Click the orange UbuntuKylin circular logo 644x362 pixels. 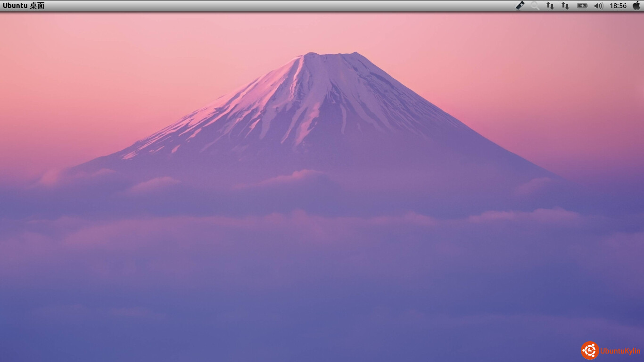click(590, 351)
